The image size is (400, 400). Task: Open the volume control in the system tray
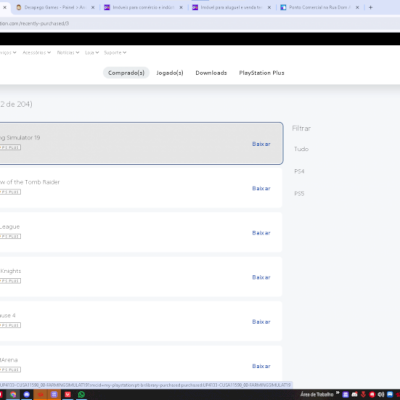pyautogui.click(x=381, y=395)
